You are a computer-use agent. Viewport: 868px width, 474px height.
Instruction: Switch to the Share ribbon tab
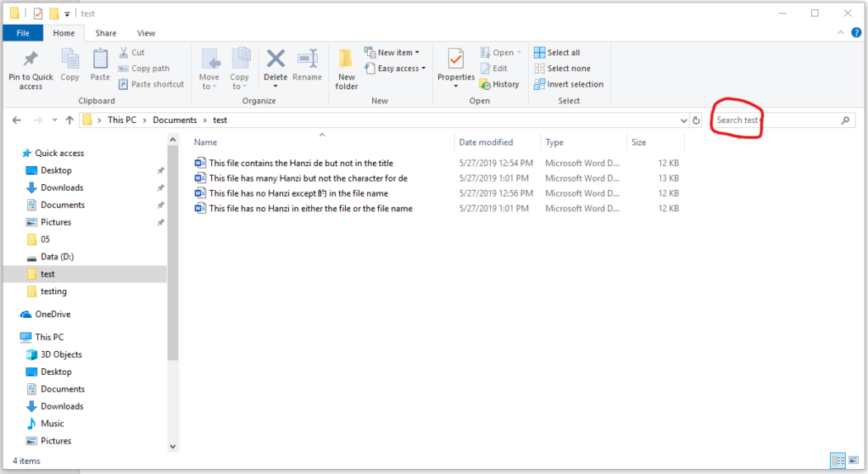point(106,33)
